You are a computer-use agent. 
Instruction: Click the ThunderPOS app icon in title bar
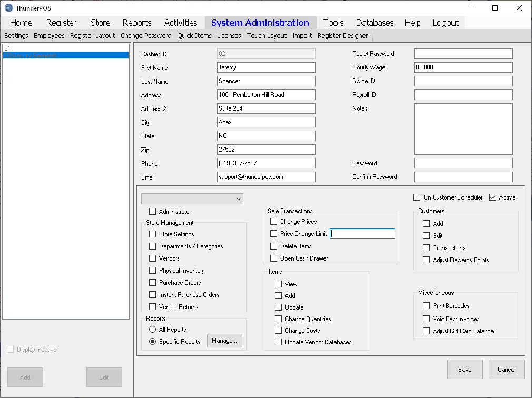(8, 8)
